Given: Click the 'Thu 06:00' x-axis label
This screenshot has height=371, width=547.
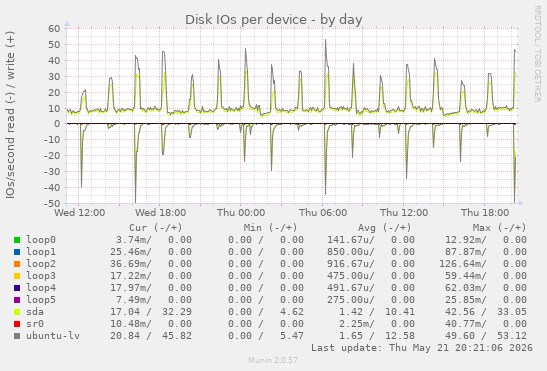Looking at the screenshot, I should point(323,213).
